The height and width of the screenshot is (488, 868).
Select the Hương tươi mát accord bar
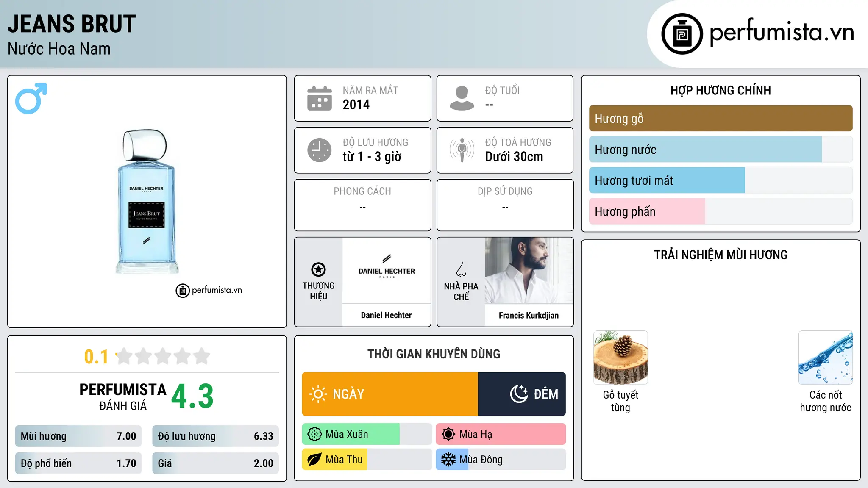pos(721,180)
